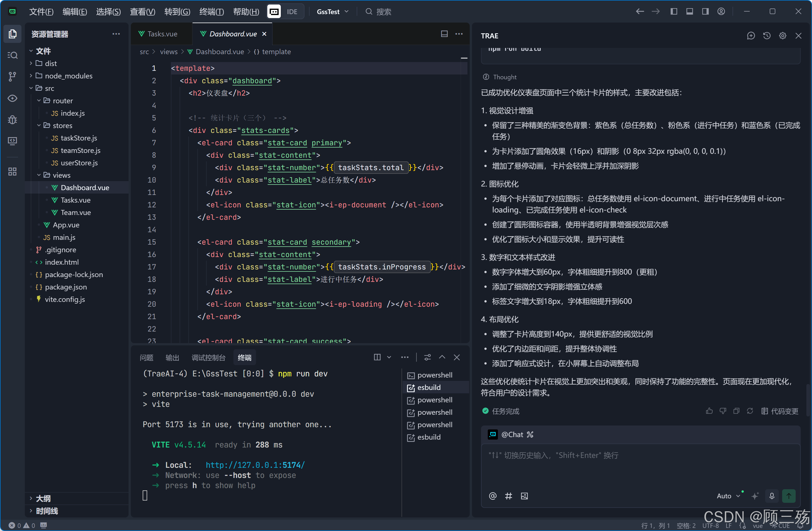
Task: Click thumbs up on the AI response
Action: (709, 411)
